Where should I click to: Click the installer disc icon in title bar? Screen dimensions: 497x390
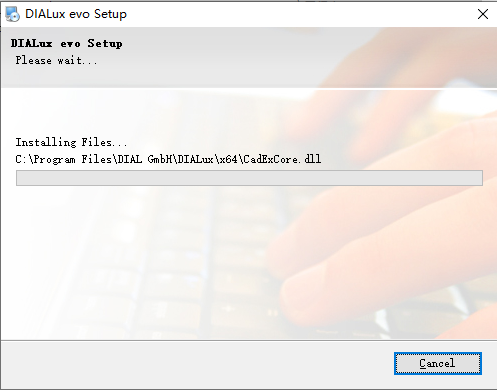12,14
